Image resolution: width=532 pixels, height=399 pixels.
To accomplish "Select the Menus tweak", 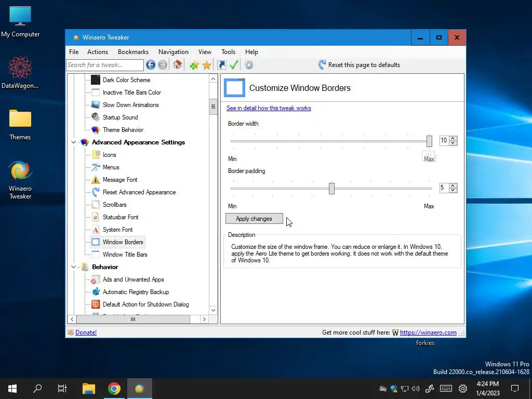I will 111,167.
